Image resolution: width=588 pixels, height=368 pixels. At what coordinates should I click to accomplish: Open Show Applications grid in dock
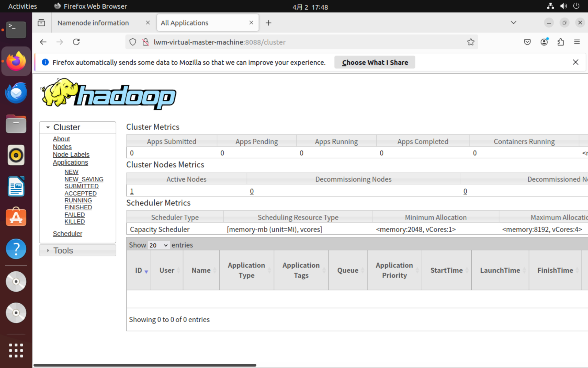tap(16, 350)
